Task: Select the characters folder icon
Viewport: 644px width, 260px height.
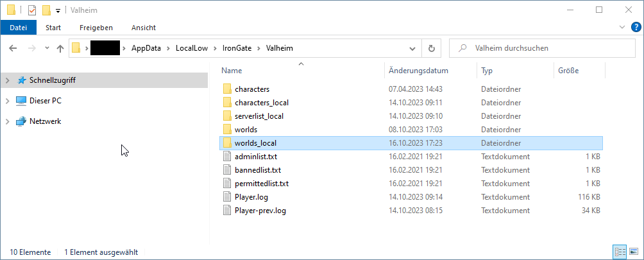Action: (x=227, y=89)
